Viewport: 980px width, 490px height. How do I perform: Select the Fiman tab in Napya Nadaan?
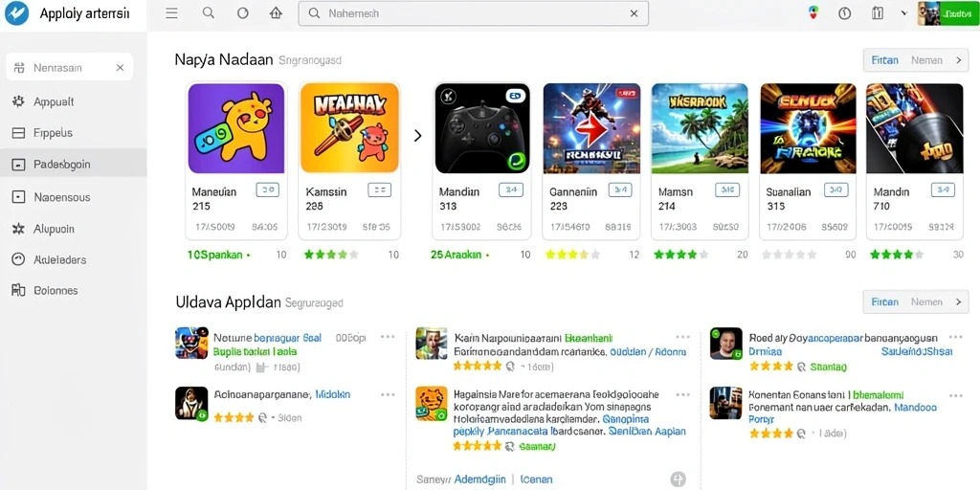885,60
